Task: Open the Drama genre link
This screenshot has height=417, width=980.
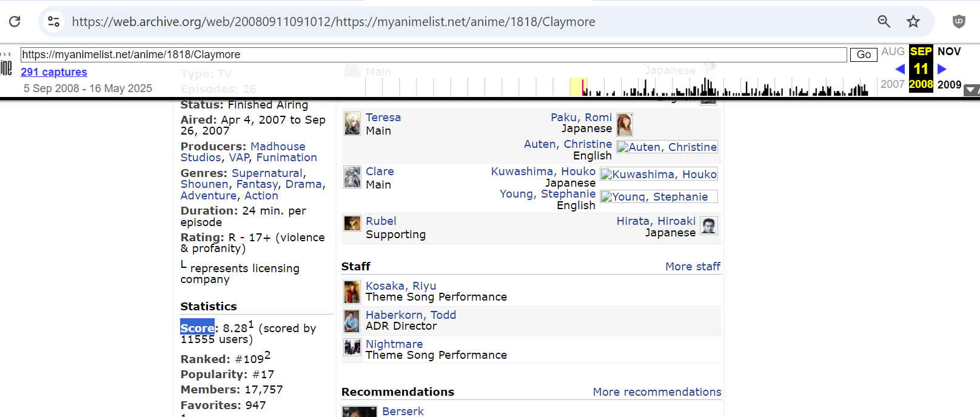Action: point(303,184)
